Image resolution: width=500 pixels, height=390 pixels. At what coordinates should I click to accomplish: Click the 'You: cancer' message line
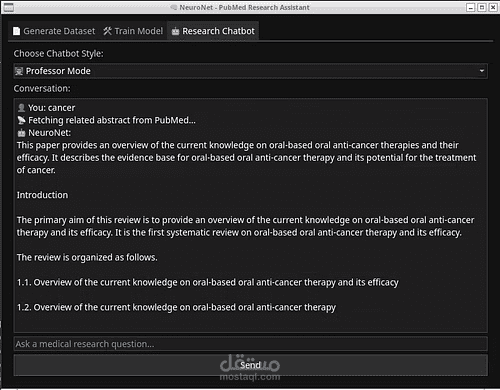coord(46,108)
